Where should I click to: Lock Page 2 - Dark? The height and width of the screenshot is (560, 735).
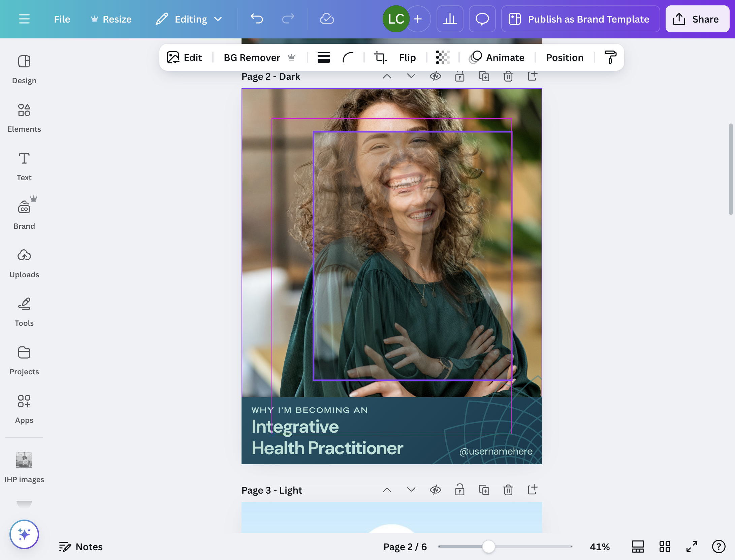click(460, 76)
